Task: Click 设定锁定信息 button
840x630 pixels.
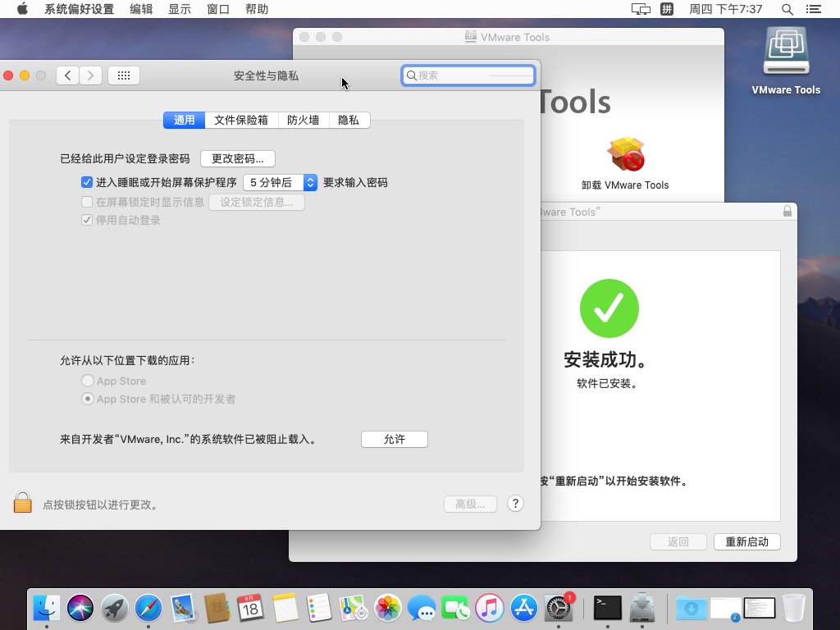Action: tap(257, 202)
